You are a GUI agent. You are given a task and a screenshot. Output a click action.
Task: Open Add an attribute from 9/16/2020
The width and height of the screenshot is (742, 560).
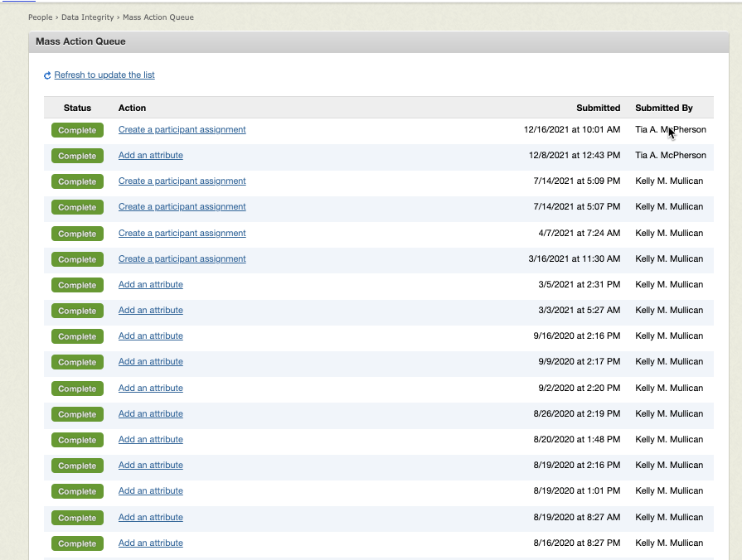click(151, 336)
